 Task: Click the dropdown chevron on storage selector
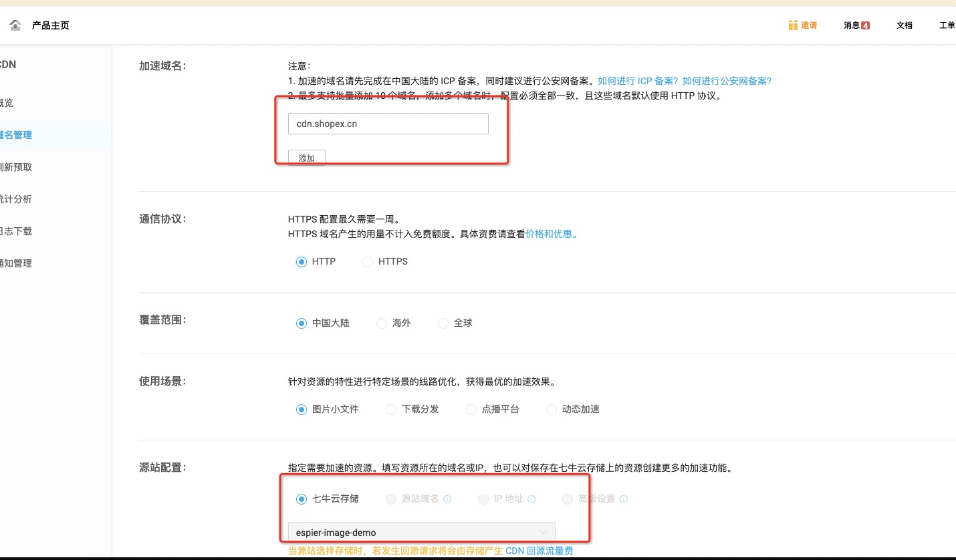(543, 533)
